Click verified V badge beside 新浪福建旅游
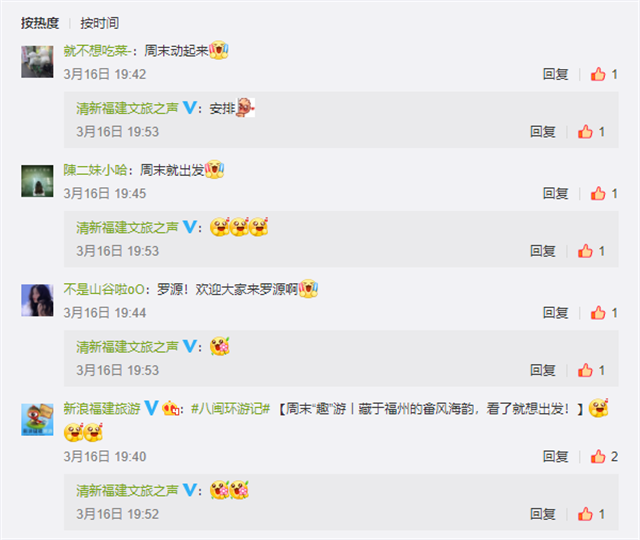640x540 pixels. pyautogui.click(x=151, y=408)
